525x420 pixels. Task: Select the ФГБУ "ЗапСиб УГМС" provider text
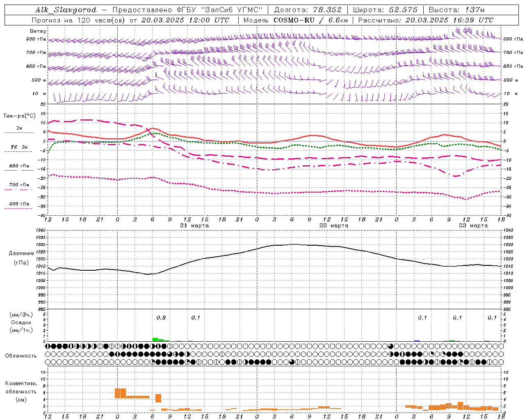pyautogui.click(x=219, y=10)
